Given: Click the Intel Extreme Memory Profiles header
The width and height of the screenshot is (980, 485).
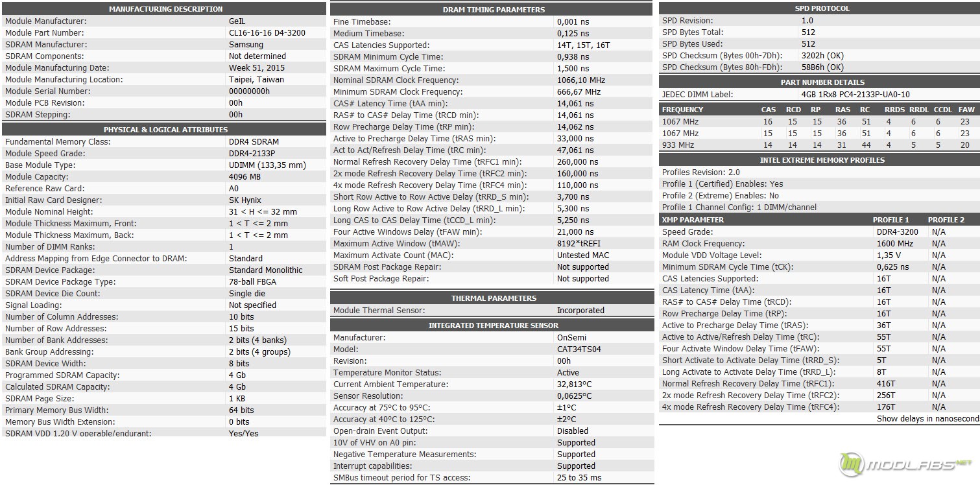Looking at the screenshot, I should pyautogui.click(x=822, y=160).
